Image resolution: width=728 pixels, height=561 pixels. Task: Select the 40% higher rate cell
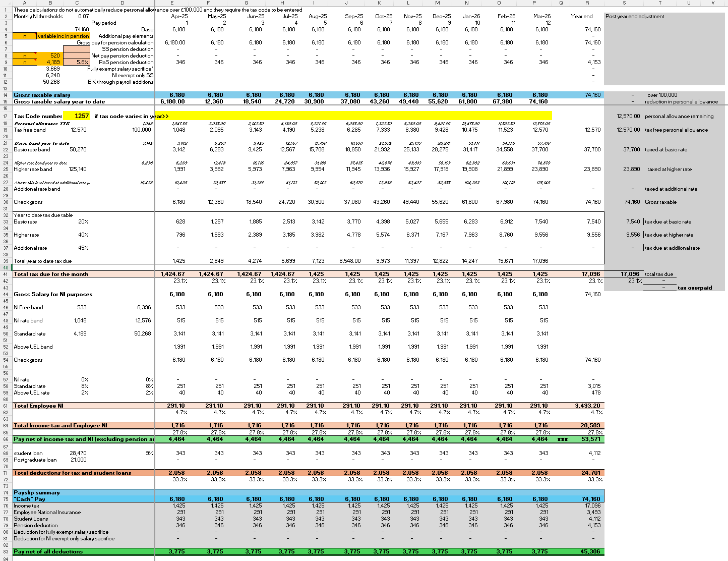tap(84, 235)
